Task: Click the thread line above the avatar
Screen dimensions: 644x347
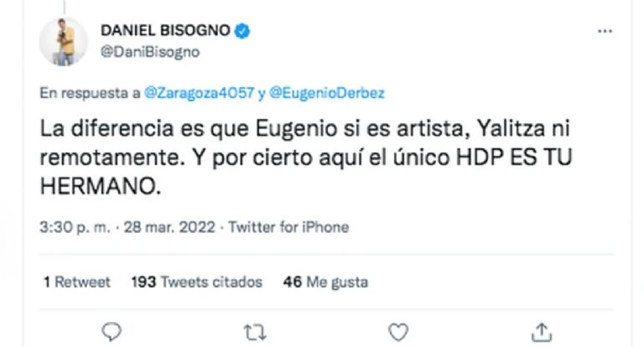Action: point(64,6)
